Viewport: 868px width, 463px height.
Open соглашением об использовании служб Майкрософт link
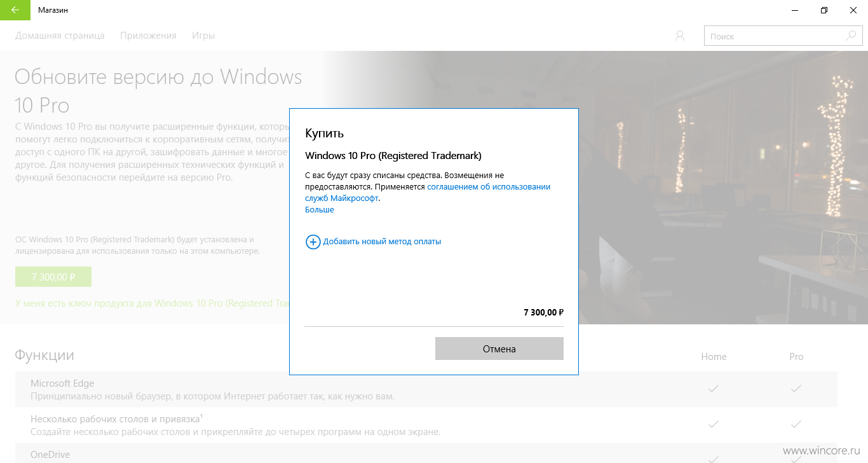428,193
